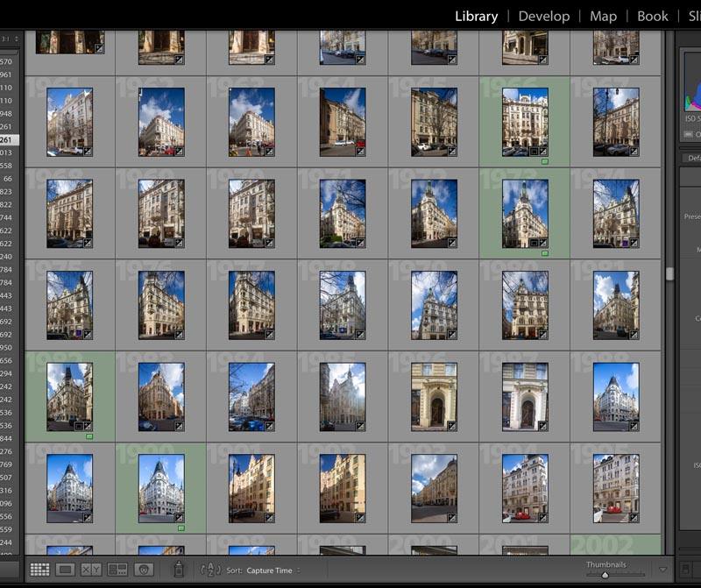
Task: Click the crop badge on photo 1982
Action: tap(79, 426)
